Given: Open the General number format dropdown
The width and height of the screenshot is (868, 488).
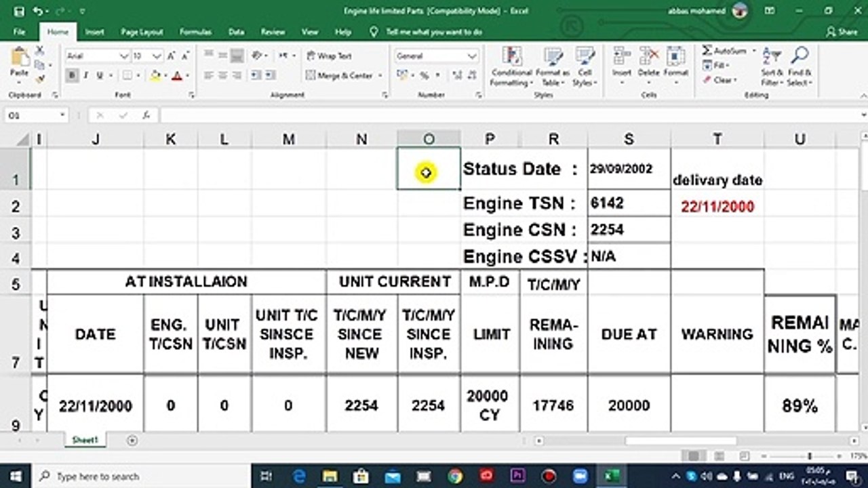Looking at the screenshot, I should [472, 56].
